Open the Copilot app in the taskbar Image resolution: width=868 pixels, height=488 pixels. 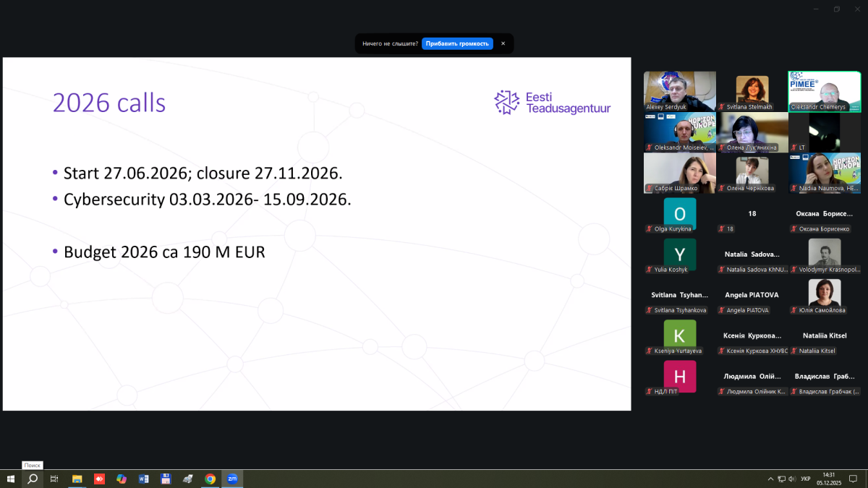coord(122,479)
